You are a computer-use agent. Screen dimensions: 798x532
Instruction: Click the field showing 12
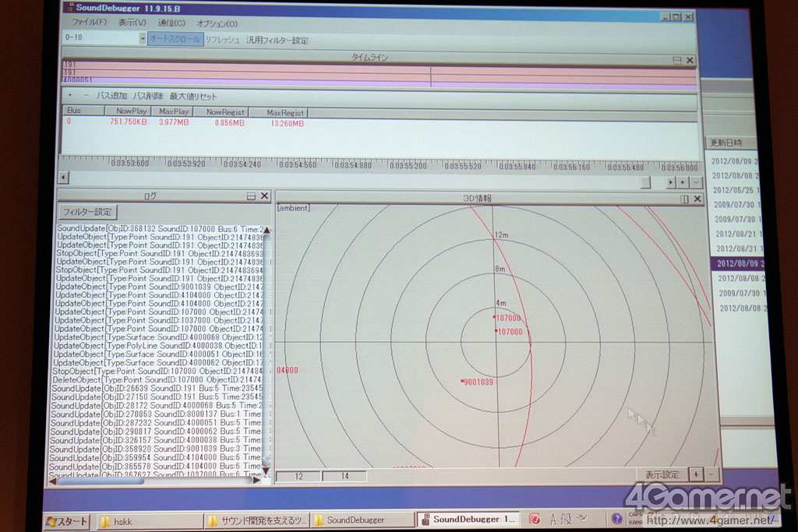pos(298,476)
